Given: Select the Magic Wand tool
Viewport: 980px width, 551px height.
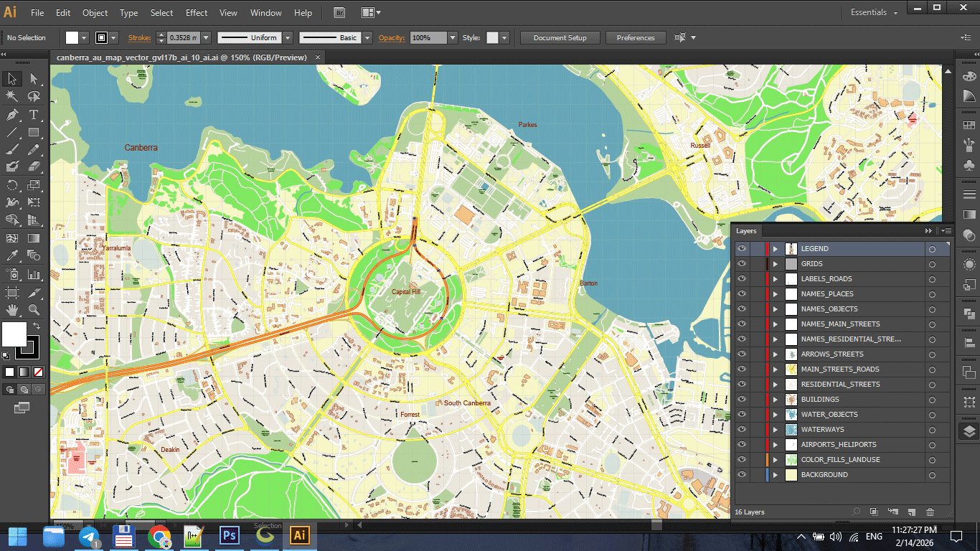Looking at the screenshot, I should point(11,95).
